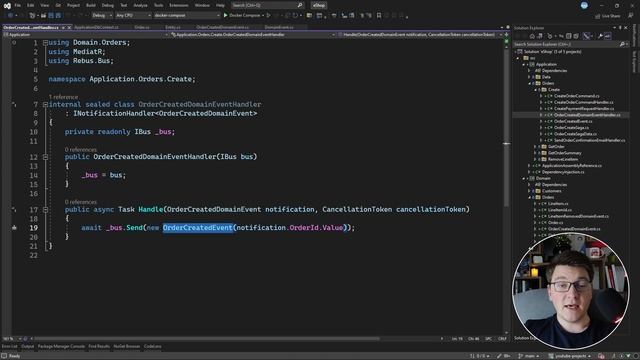Image resolution: width=640 pixels, height=360 pixels.
Task: Collapse the constructor block on line 12
Action: pos(45,157)
